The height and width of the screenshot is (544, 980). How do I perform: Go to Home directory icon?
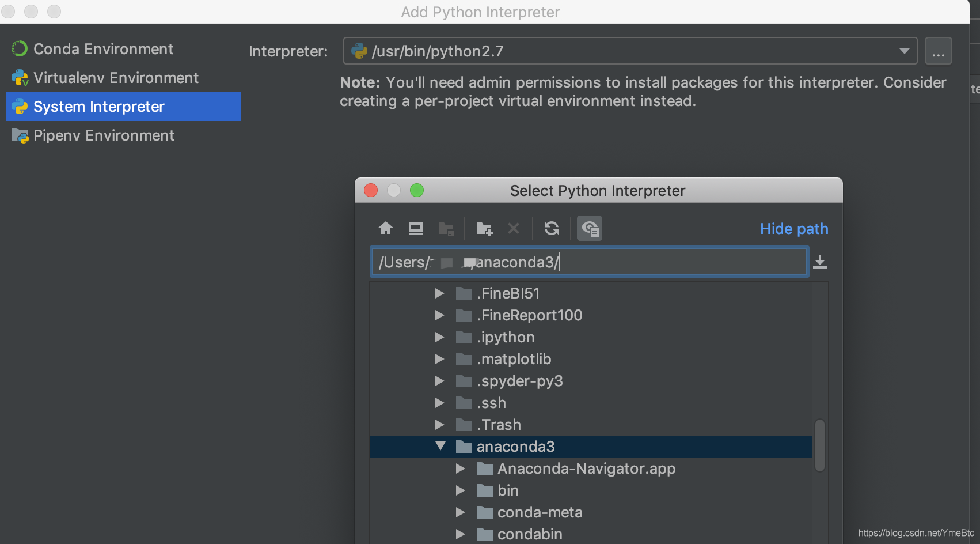(x=386, y=228)
